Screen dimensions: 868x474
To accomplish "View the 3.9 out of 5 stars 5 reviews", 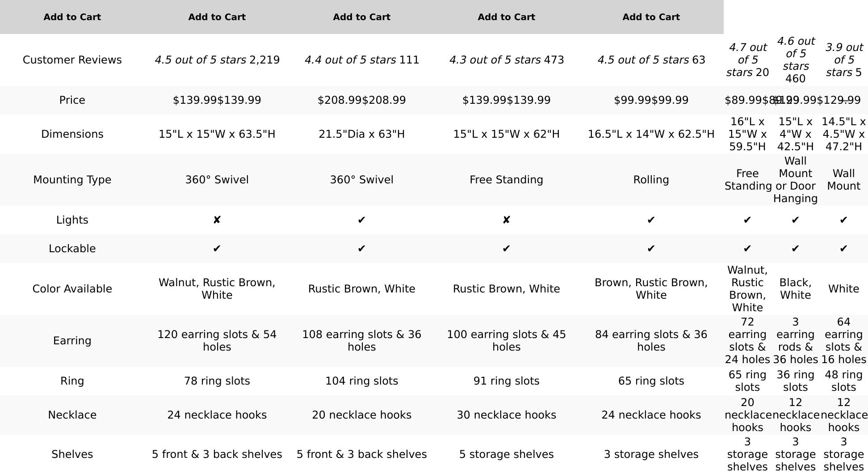I will point(843,60).
